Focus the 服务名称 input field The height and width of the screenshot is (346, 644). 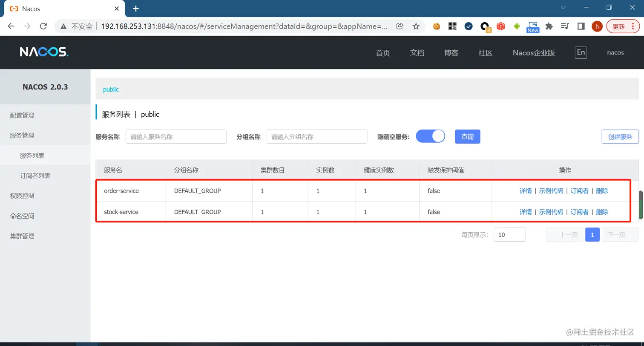(176, 137)
